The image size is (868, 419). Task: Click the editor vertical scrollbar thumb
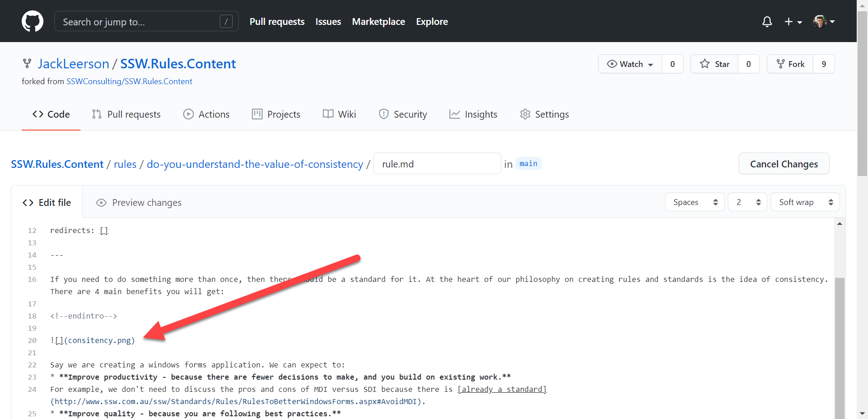coord(840,348)
